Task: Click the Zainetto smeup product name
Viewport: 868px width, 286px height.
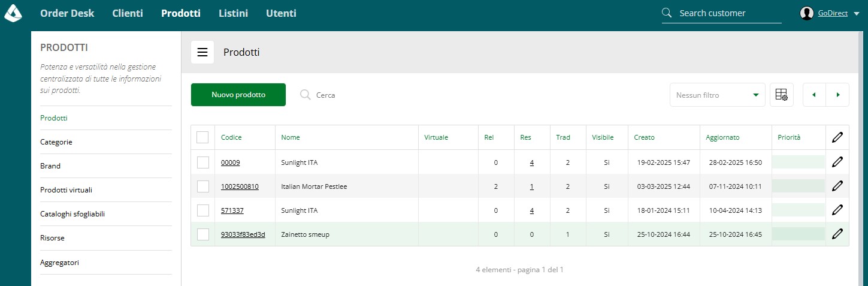Action: [306, 234]
